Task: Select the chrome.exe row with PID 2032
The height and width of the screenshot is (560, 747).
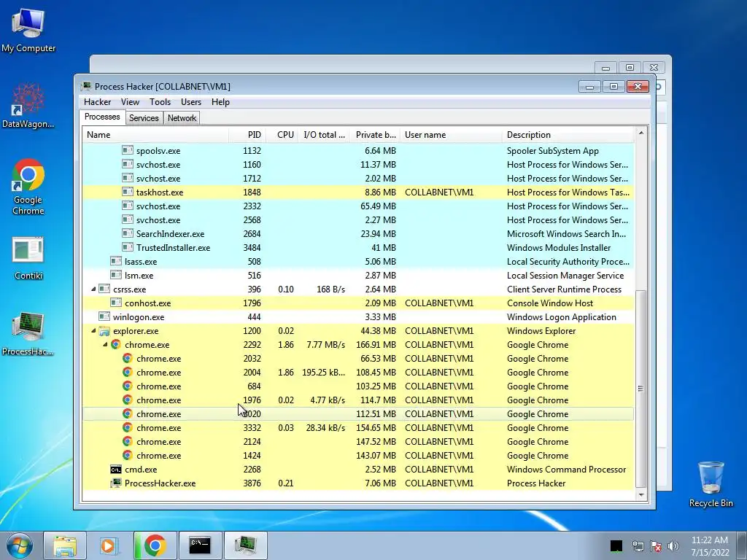Action: pyautogui.click(x=358, y=359)
